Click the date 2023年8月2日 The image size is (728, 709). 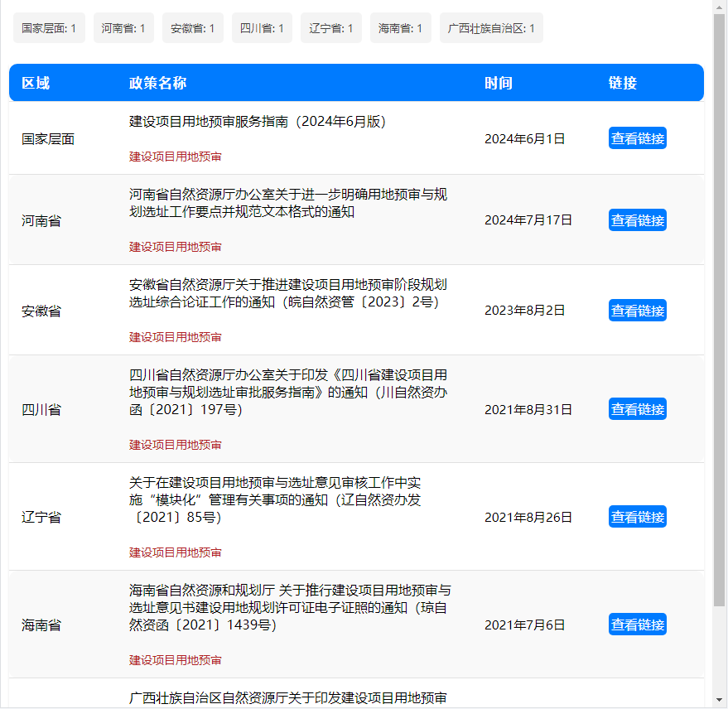point(524,310)
